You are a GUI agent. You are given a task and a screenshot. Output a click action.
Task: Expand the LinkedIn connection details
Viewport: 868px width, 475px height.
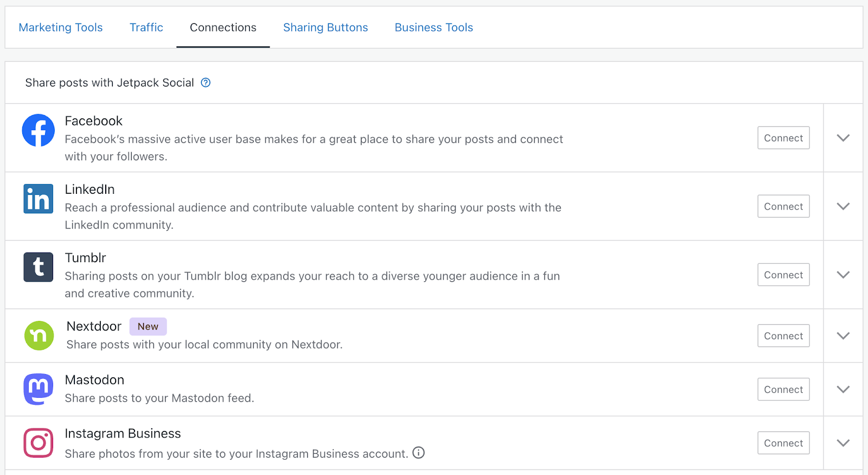843,206
